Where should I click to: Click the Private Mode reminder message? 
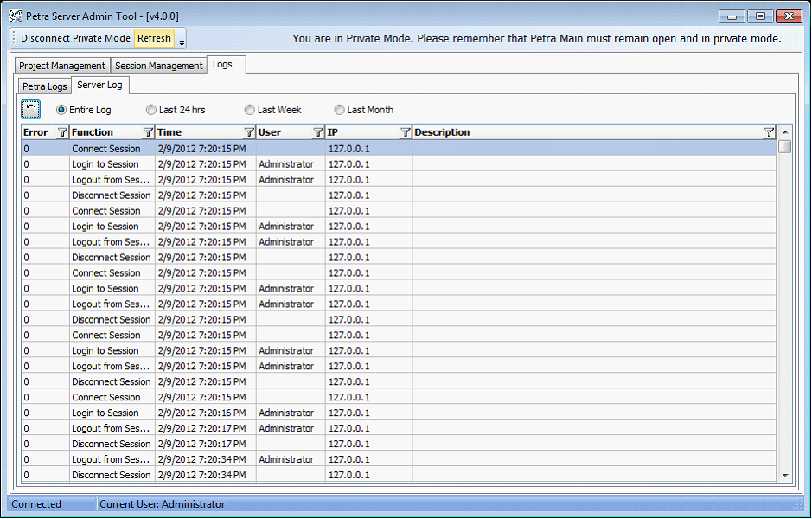[x=537, y=39]
